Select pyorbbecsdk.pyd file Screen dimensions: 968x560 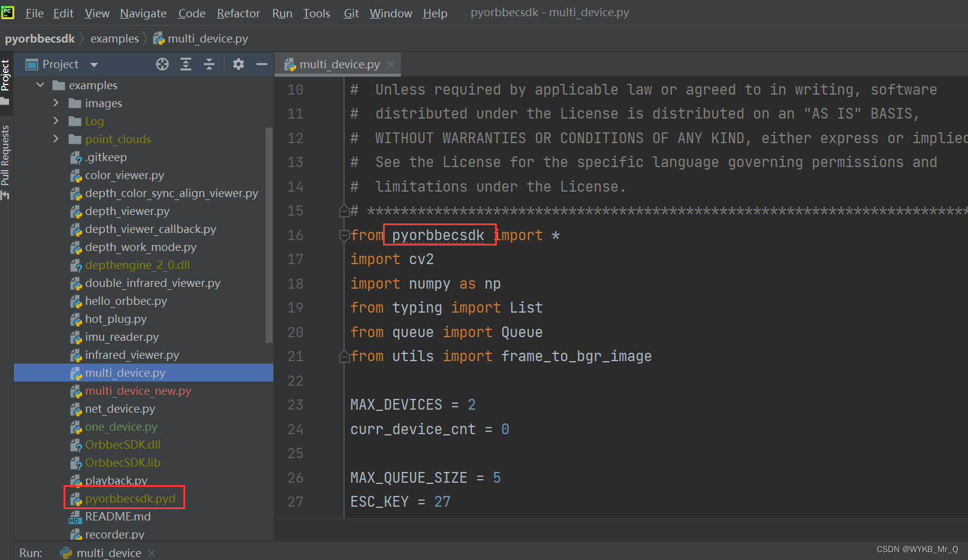click(x=130, y=498)
